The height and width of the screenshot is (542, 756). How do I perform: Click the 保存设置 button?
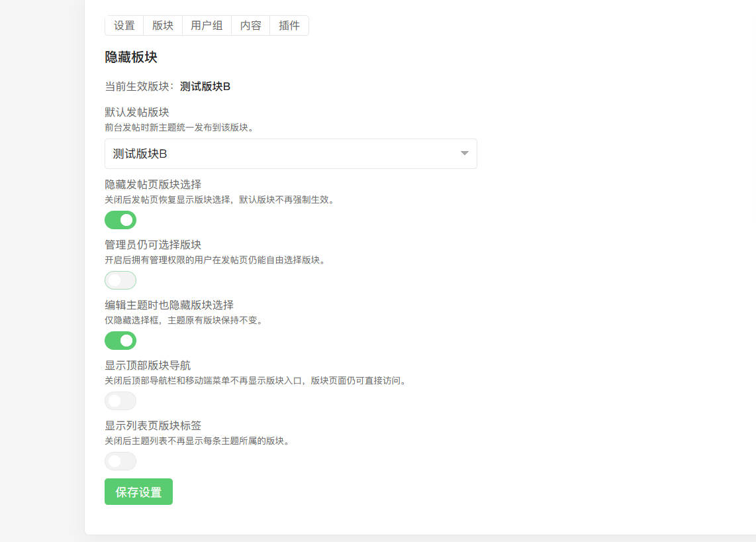138,492
